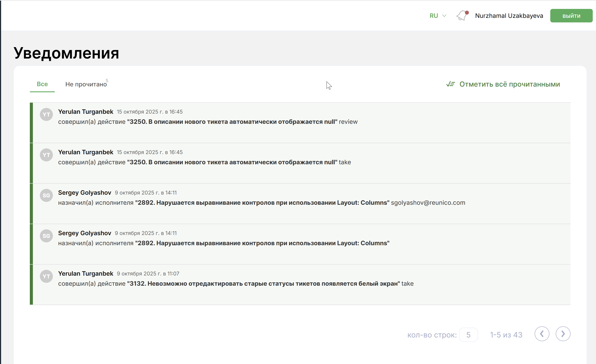Open rows-per-page count selector
596x364 pixels.
click(468, 335)
